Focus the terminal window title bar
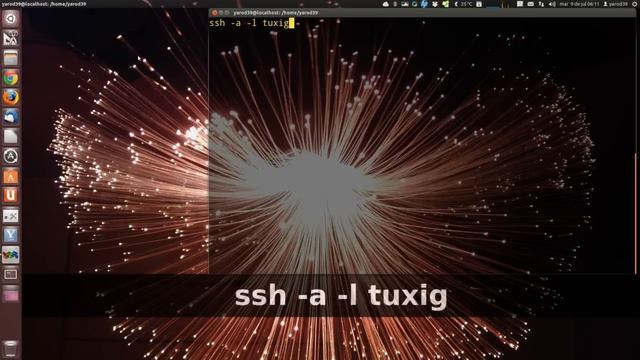The width and height of the screenshot is (640, 360). [x=422, y=13]
